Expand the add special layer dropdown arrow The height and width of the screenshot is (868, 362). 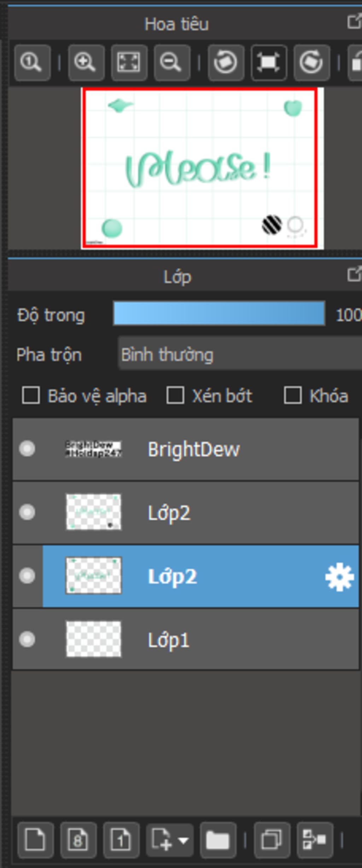[183, 840]
